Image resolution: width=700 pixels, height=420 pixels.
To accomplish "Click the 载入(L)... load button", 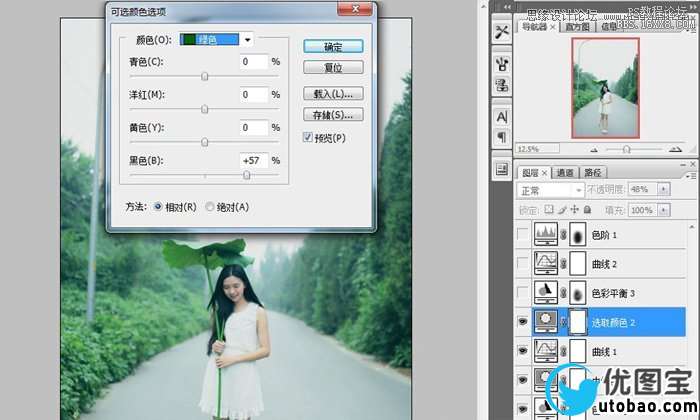I will [332, 93].
